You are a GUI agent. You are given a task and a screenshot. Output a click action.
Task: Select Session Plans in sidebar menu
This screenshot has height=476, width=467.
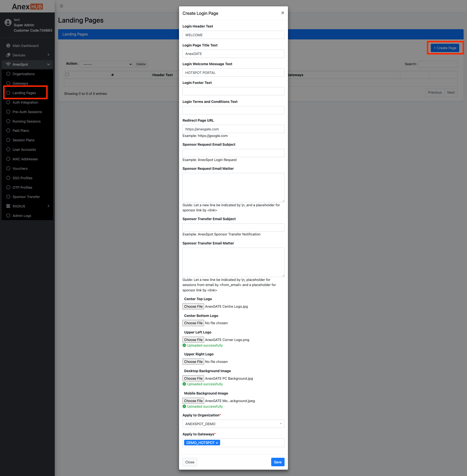(x=23, y=140)
